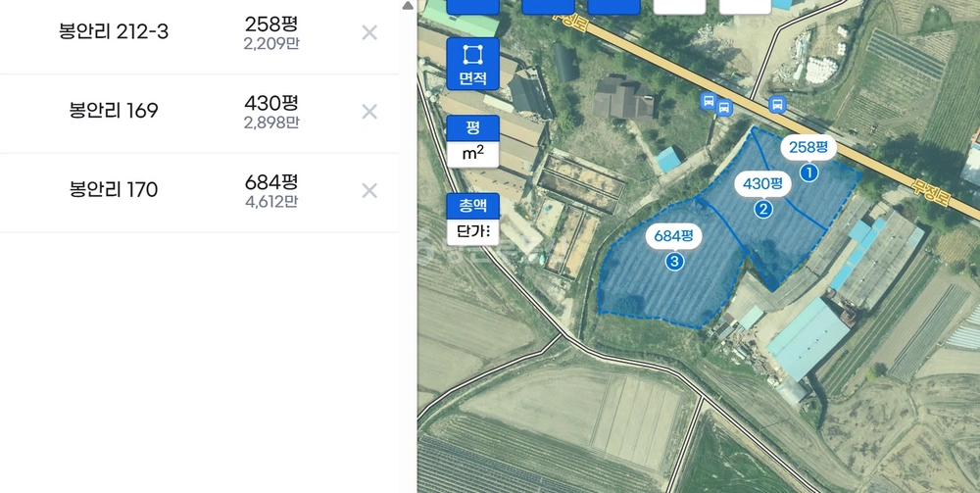
Task: Switch area unit to m²
Action: click(472, 154)
